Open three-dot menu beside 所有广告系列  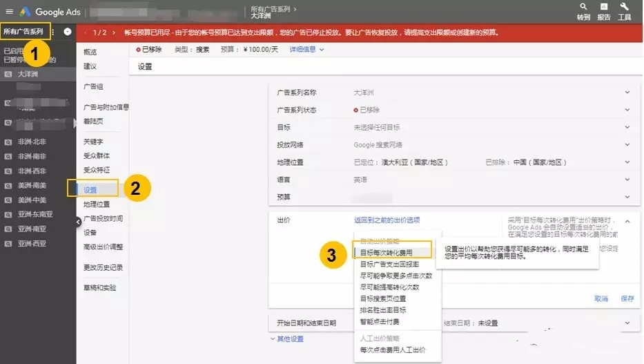pyautogui.click(x=52, y=32)
